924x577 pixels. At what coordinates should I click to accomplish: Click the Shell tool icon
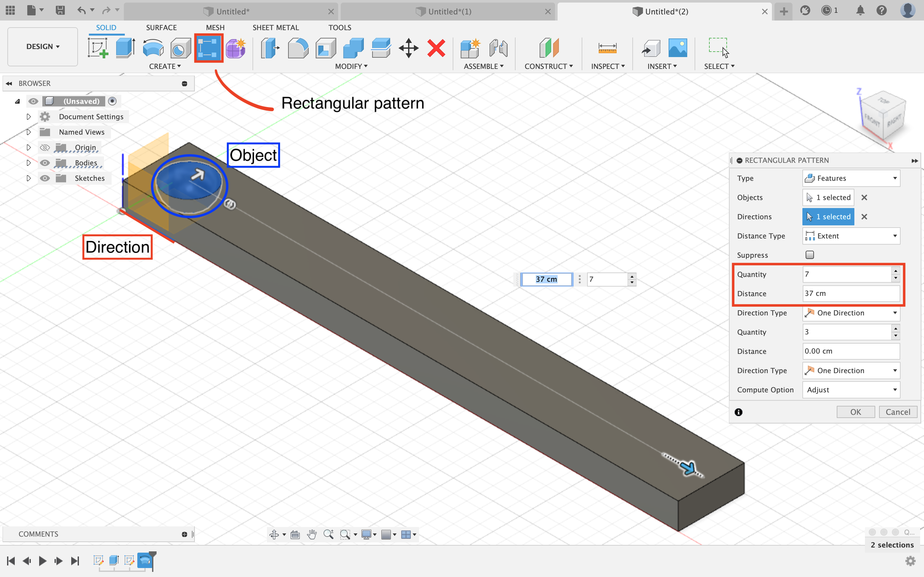tap(325, 47)
